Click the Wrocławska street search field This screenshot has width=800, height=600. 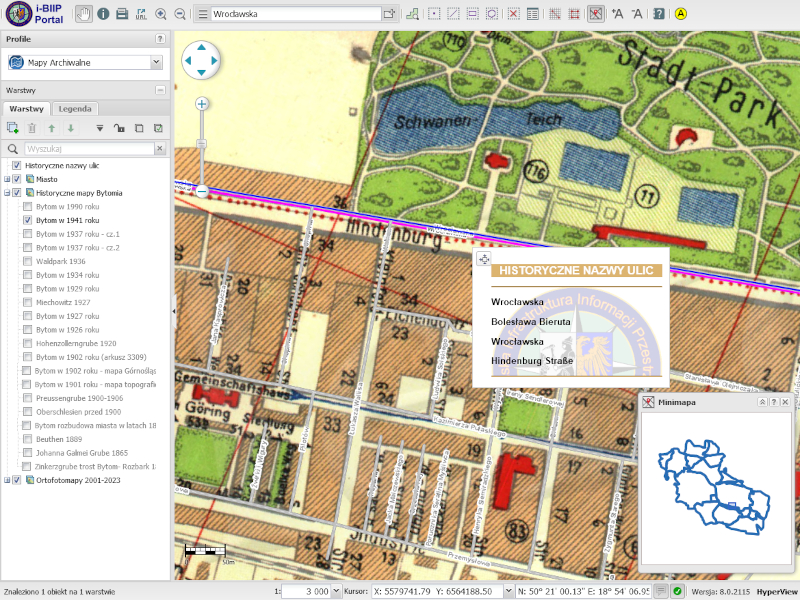click(x=296, y=14)
